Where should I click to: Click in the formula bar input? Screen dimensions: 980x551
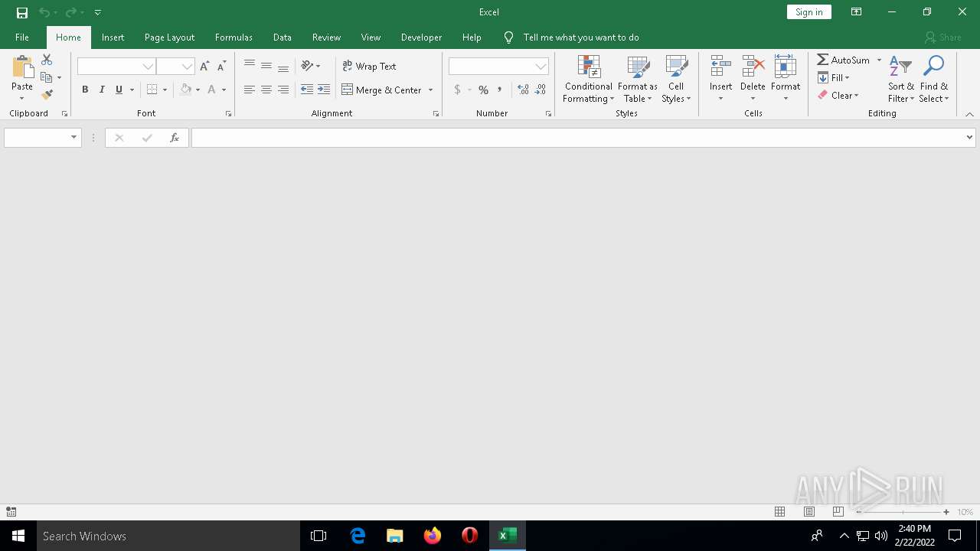point(577,138)
